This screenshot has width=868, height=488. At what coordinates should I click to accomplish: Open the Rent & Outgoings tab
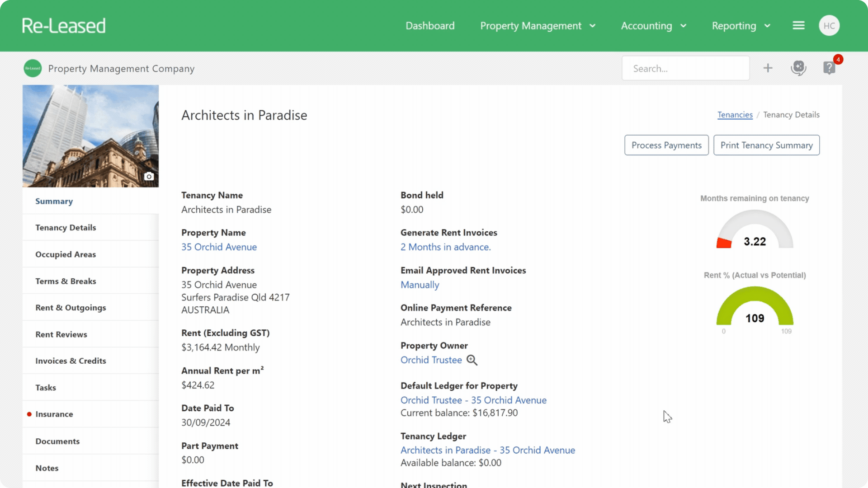tap(90, 308)
